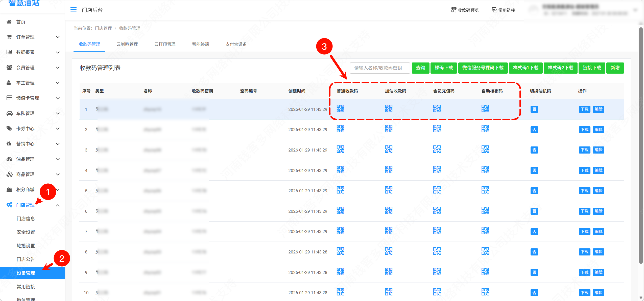Click the 查询 search button
644x301 pixels.
(420, 68)
